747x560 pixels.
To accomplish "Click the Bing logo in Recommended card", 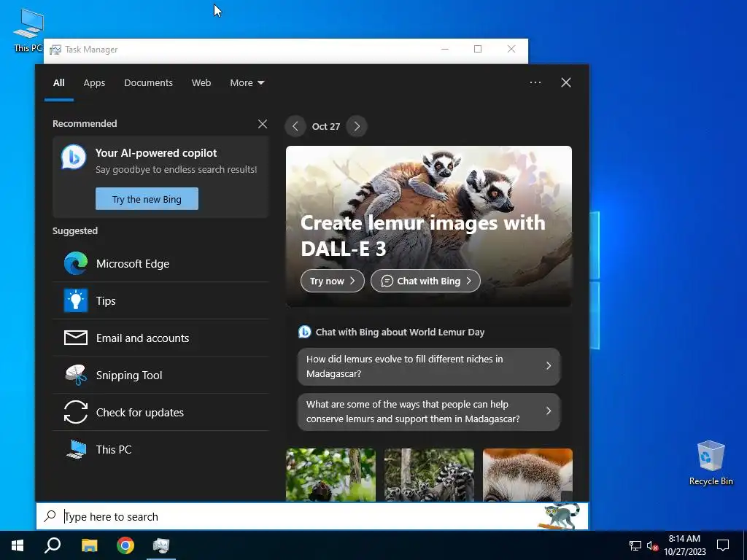I will point(74,157).
